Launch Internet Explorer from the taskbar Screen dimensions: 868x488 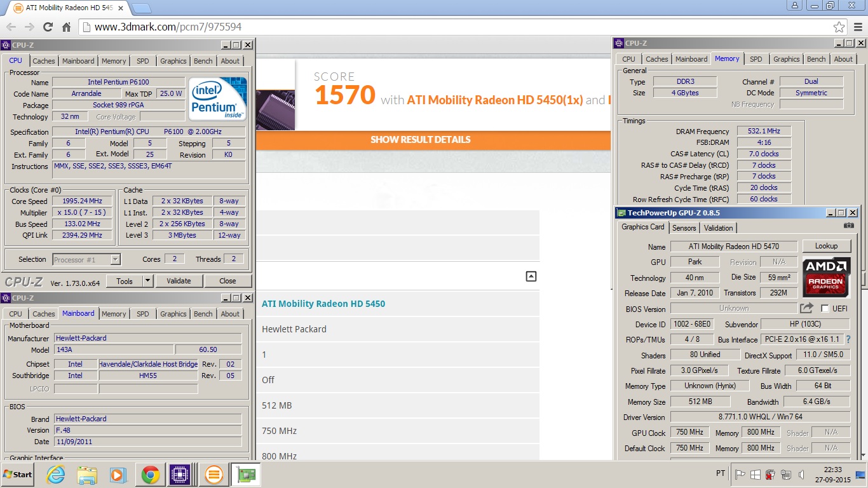point(56,475)
